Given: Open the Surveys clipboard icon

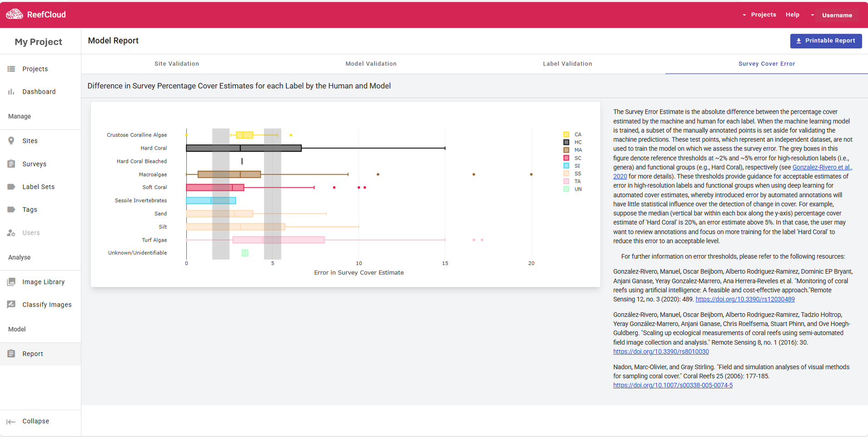Looking at the screenshot, I should (x=11, y=164).
